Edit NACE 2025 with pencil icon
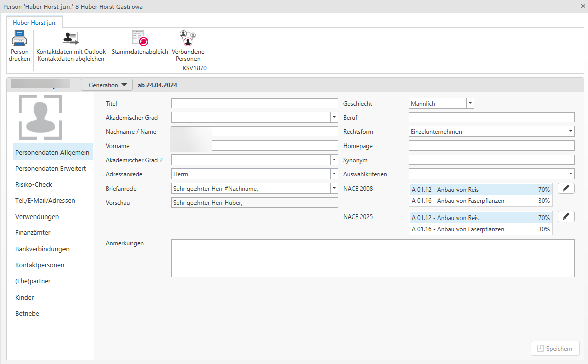 click(x=566, y=216)
